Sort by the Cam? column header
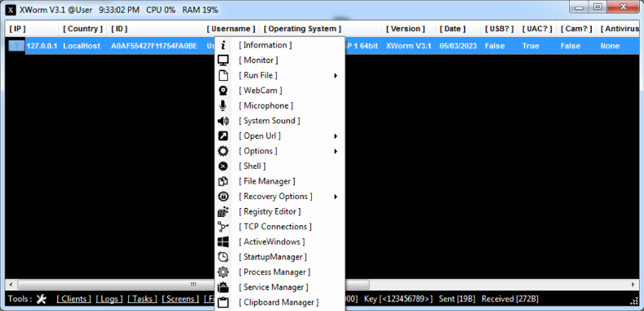 575,29
